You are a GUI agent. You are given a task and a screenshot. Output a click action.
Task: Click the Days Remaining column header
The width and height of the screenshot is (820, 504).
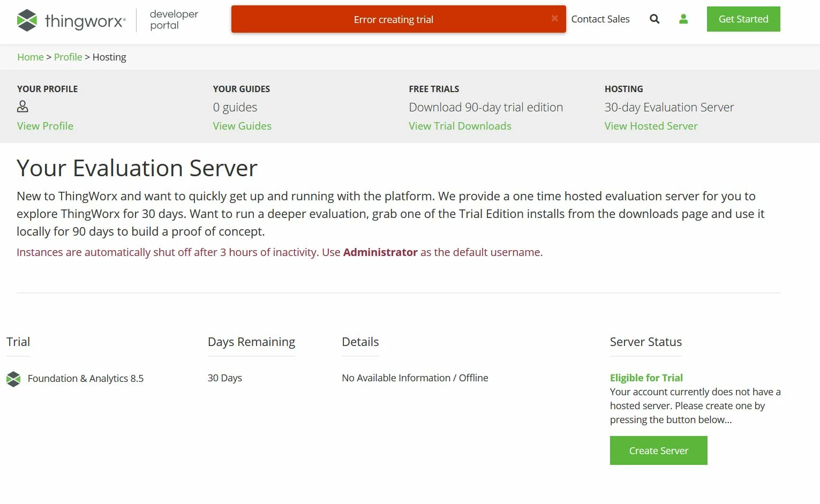(x=251, y=342)
